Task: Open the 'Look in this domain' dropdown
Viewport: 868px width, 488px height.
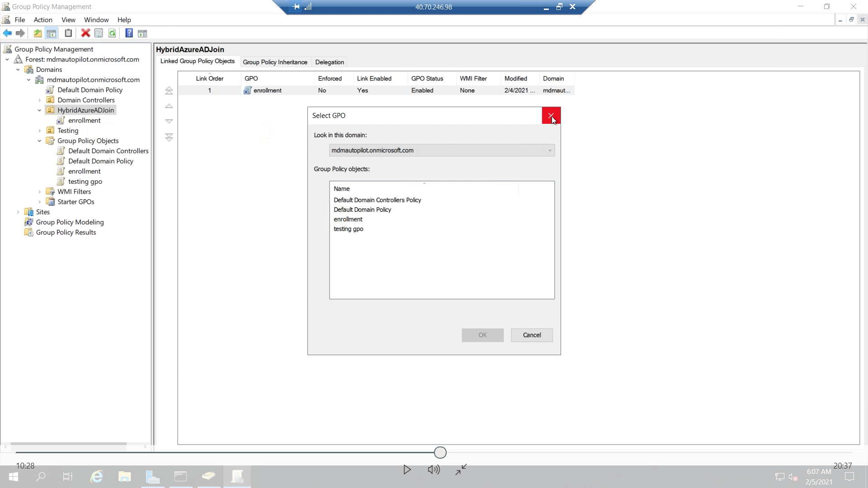Action: (550, 150)
